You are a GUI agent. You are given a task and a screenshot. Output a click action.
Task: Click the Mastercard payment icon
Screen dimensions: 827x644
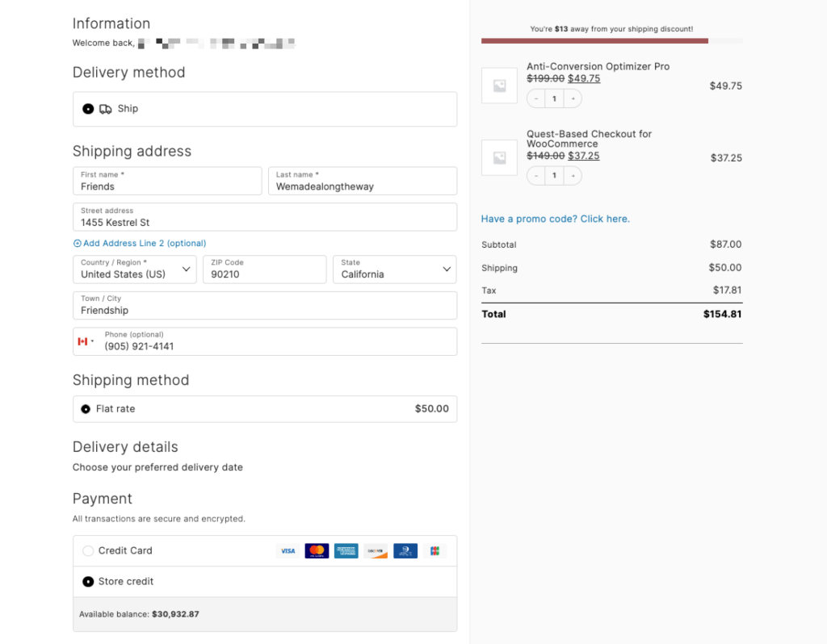[x=317, y=550]
